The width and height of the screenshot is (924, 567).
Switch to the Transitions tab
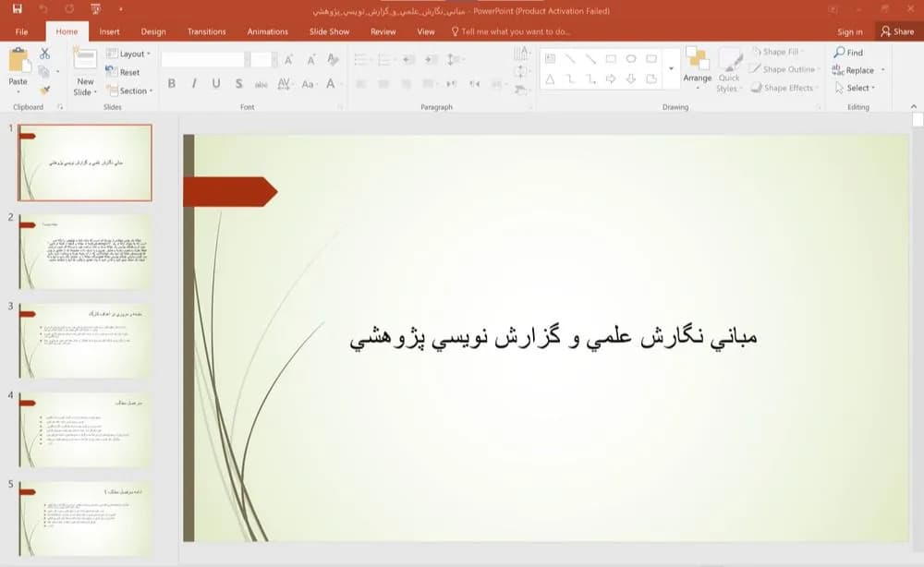[206, 31]
